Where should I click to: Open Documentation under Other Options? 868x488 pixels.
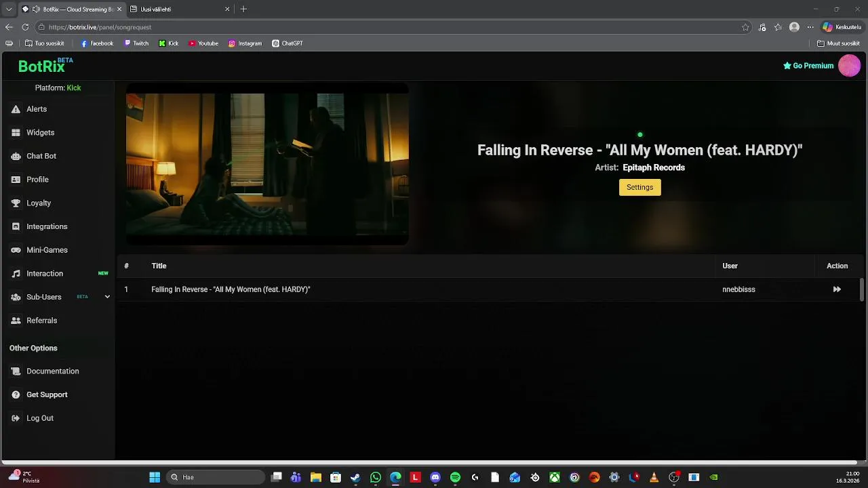pos(52,371)
